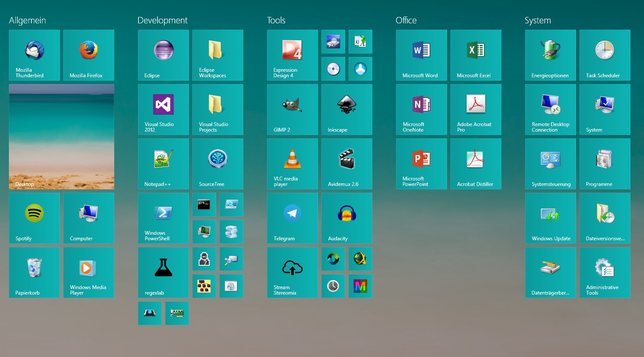Viewport: 644px width, 357px height.
Task: Open B-to-A document converter small tile
Action: pos(360,42)
